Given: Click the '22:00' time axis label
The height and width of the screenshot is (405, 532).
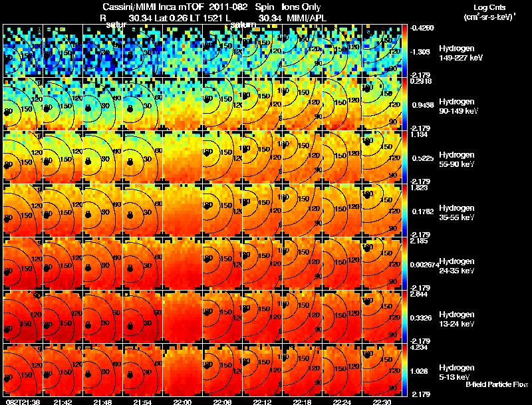Looking at the screenshot, I should click(182, 402).
